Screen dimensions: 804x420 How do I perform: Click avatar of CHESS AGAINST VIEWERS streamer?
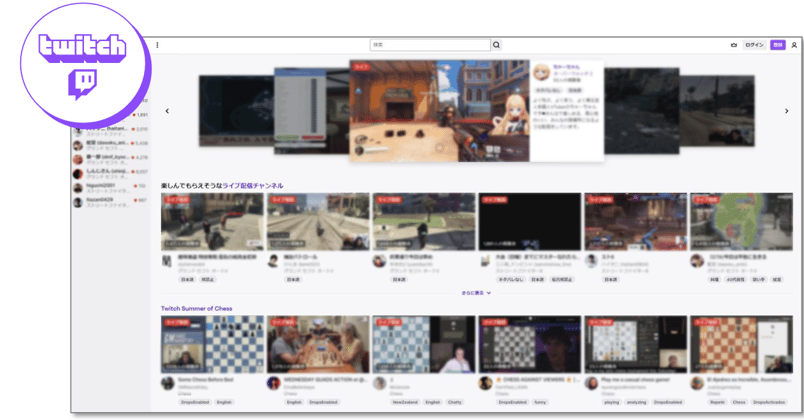point(486,383)
